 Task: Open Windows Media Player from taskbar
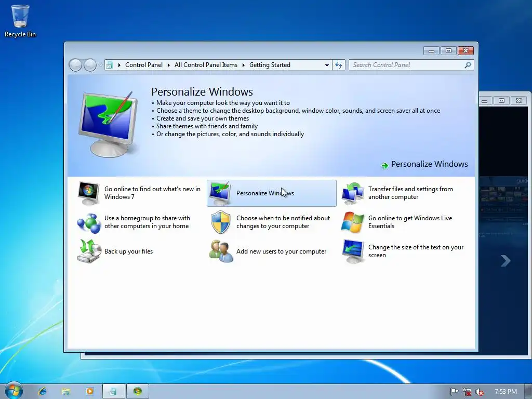(x=90, y=391)
